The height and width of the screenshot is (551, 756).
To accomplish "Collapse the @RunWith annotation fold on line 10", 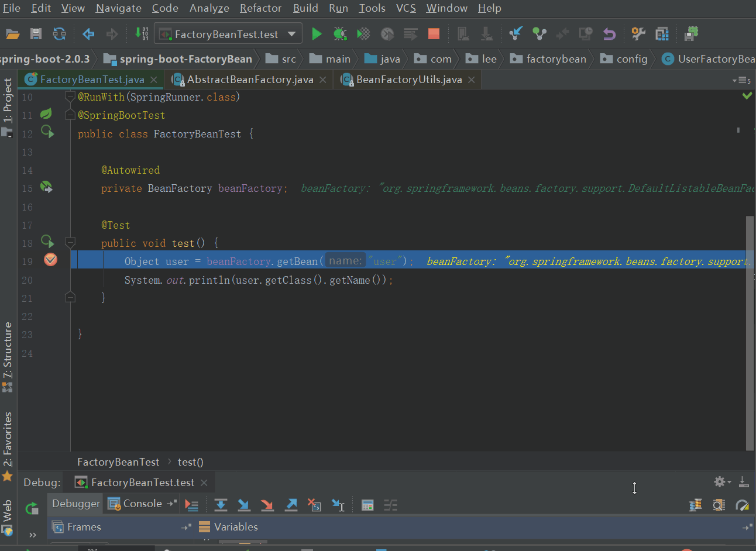I will pos(70,97).
